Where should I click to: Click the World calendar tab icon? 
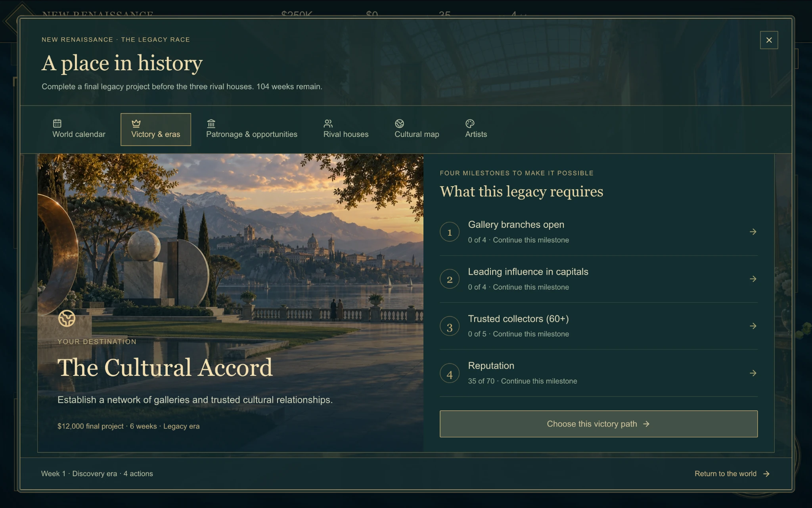click(57, 123)
